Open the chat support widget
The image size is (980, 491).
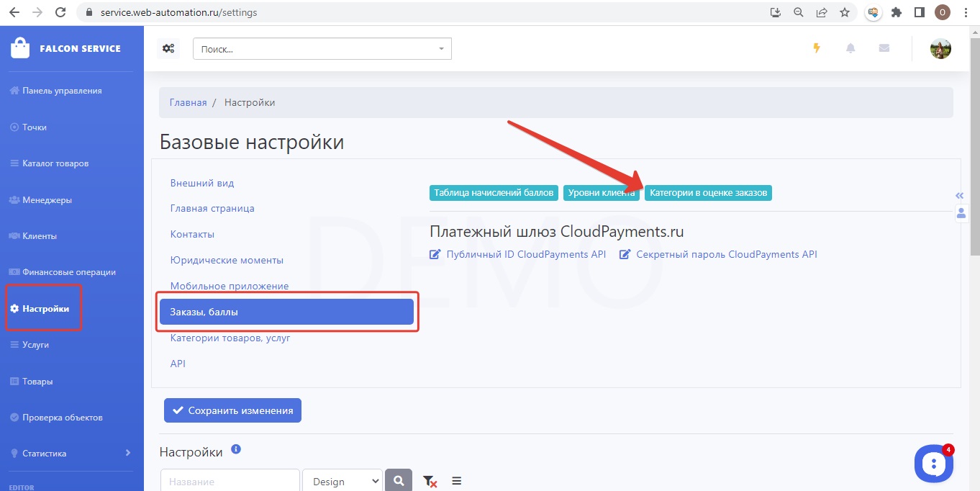point(933,464)
